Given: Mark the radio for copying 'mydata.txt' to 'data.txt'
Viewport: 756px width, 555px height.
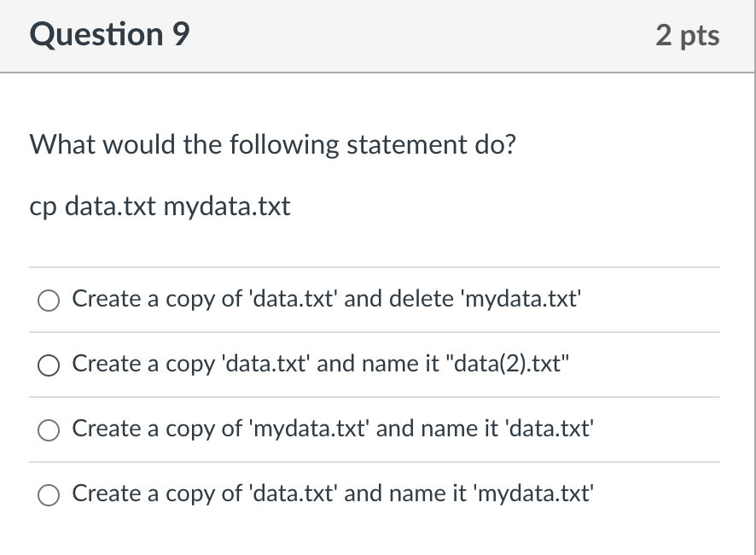Looking at the screenshot, I should pos(49,430).
